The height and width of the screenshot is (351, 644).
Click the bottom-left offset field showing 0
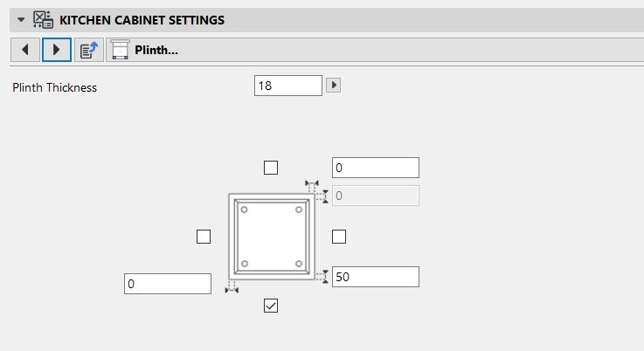168,284
